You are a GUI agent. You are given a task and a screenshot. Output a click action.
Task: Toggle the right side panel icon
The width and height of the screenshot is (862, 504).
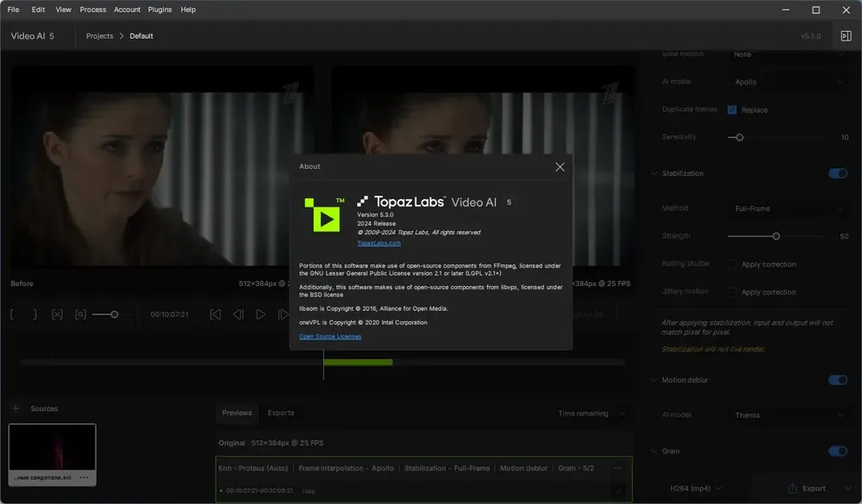(x=846, y=36)
